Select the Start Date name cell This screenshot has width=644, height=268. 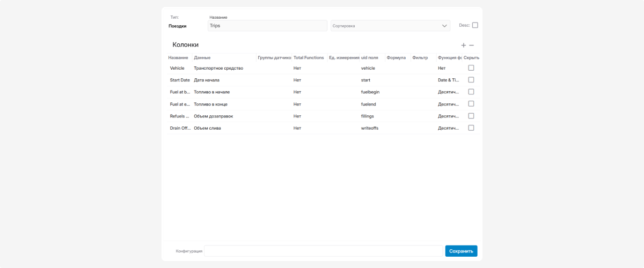(x=180, y=80)
